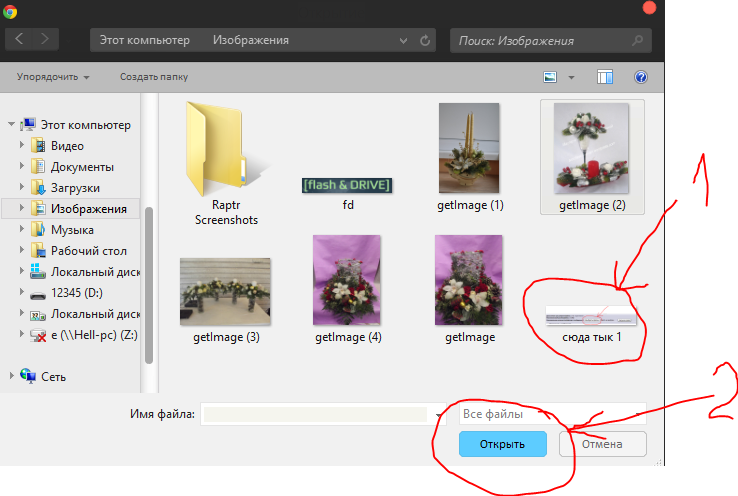
Task: Select the getImage (2) thumbnail
Action: [x=592, y=156]
